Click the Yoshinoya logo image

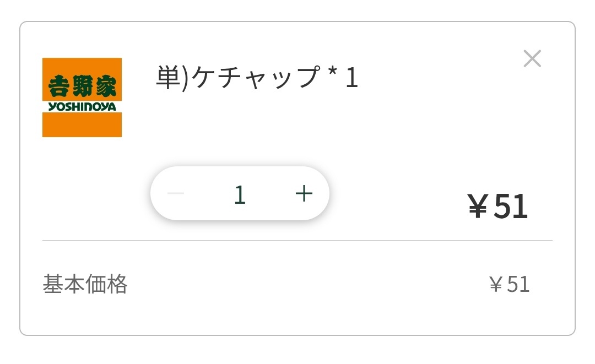82,97
